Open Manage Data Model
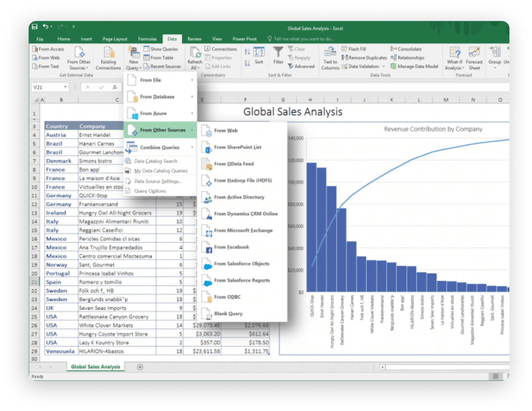Viewport: 532px width, 411px height. pos(415,66)
